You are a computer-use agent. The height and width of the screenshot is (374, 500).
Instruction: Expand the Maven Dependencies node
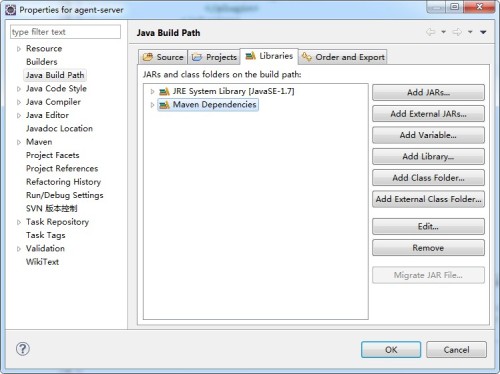pos(152,105)
